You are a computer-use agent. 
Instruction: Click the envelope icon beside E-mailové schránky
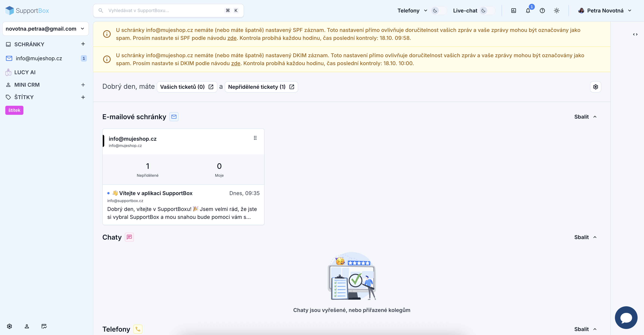tap(174, 117)
